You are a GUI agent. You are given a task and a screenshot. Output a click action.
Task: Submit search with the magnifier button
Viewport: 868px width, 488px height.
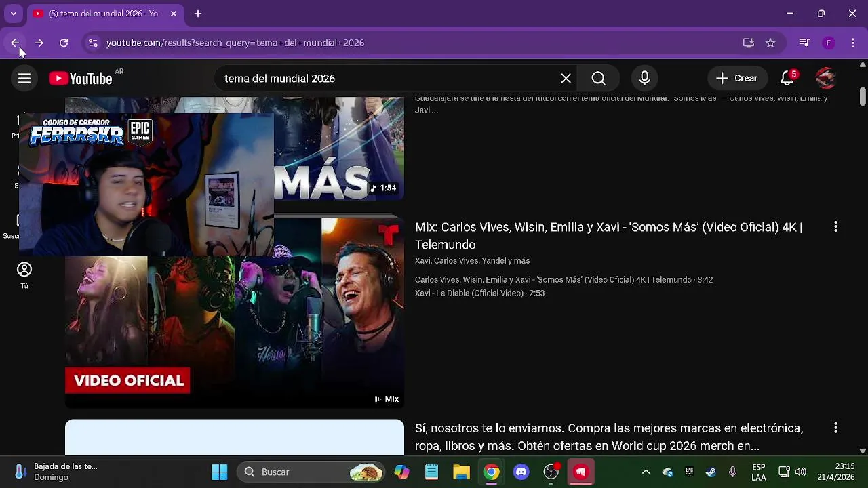[x=598, y=79]
